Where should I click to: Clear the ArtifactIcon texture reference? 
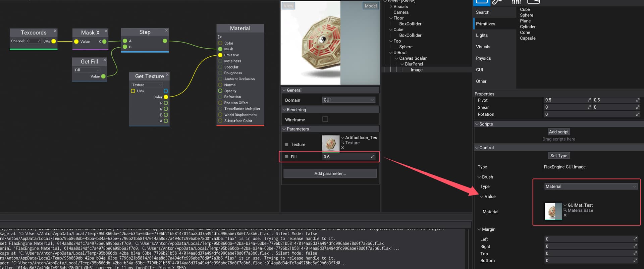click(342, 148)
